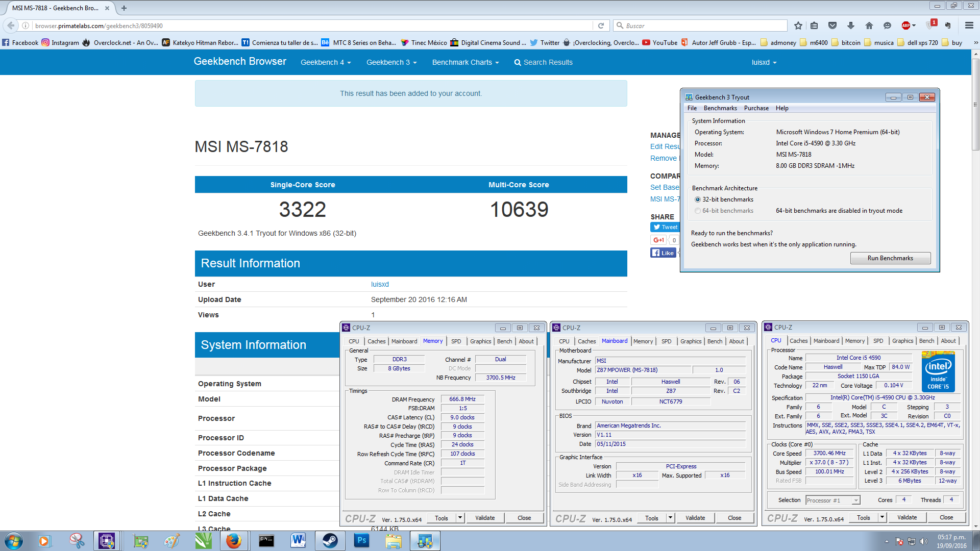Show more bookmarks toolbar overflow chevron
Viewport: 980px width, 551px height.
976,43
